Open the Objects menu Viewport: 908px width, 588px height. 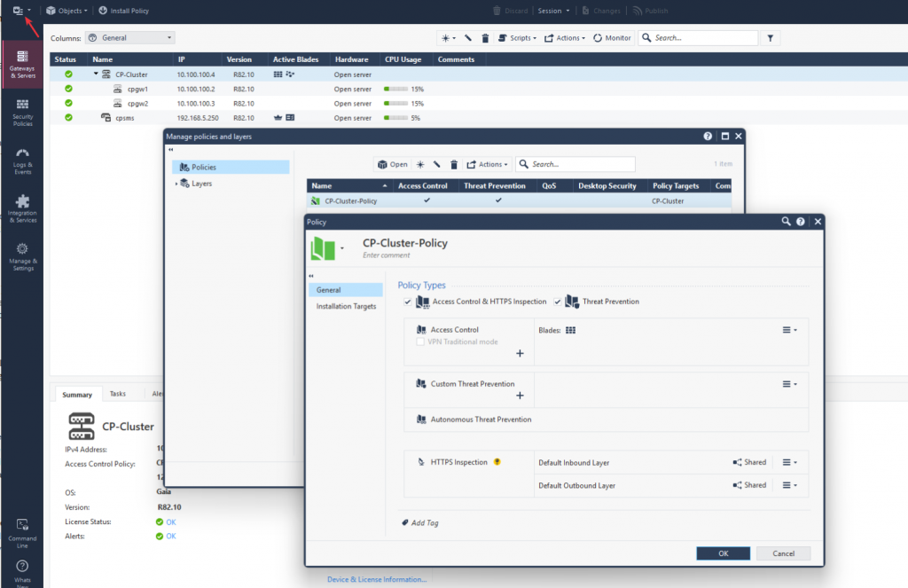[x=67, y=11]
